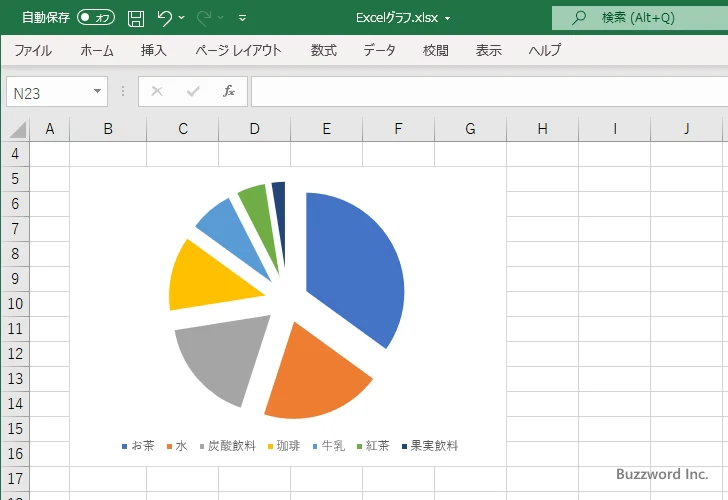Click the 検索 (Alt+Q) search box
The height and width of the screenshot is (500, 728).
640,18
